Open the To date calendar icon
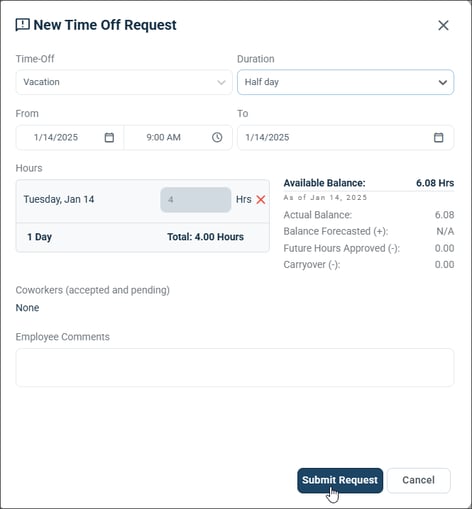Image resolution: width=472 pixels, height=509 pixels. click(x=438, y=137)
